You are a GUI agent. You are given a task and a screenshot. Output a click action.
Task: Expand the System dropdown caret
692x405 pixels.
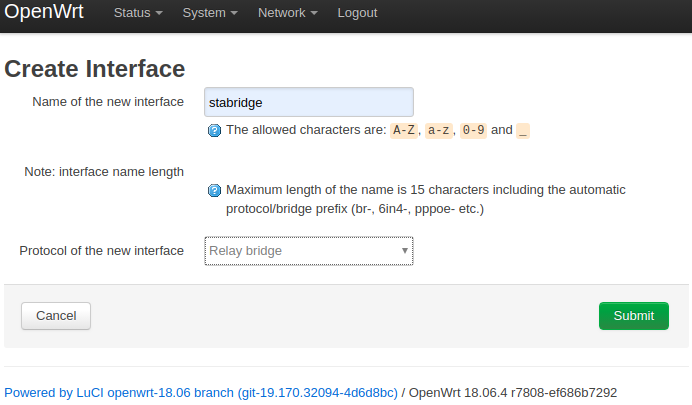pos(234,13)
